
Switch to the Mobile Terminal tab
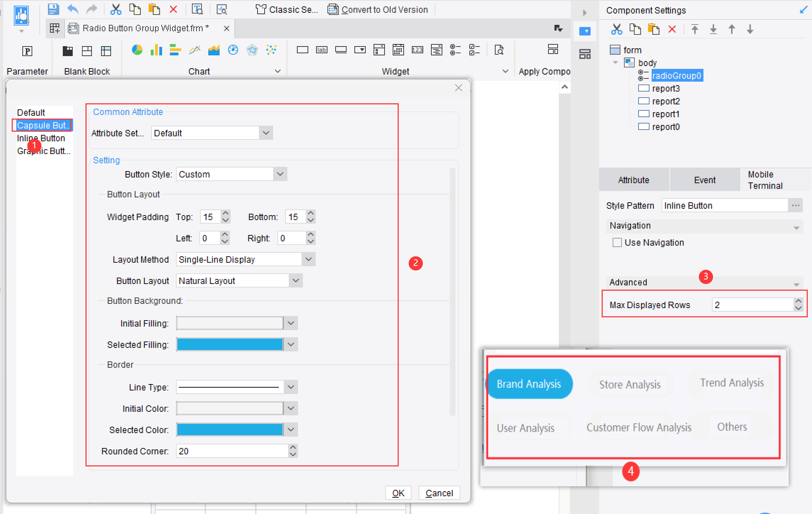pos(765,180)
